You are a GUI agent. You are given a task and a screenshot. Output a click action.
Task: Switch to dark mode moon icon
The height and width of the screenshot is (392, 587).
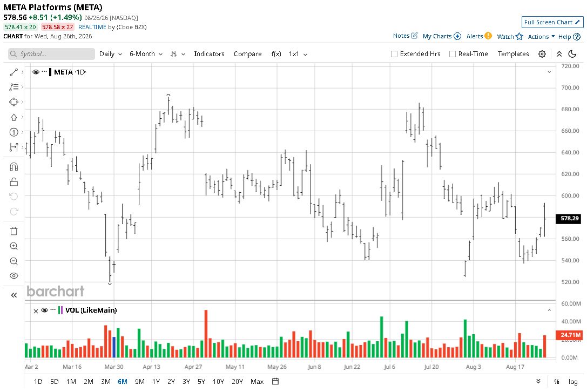[x=572, y=54]
